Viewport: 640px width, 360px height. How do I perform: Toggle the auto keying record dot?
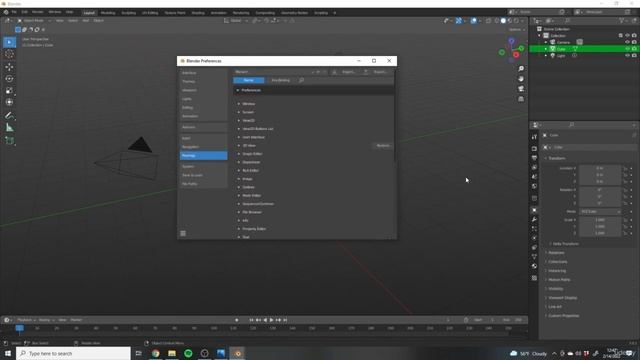point(236,320)
